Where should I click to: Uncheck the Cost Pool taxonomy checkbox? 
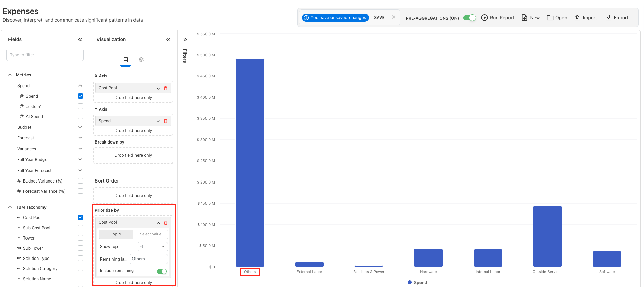point(80,217)
